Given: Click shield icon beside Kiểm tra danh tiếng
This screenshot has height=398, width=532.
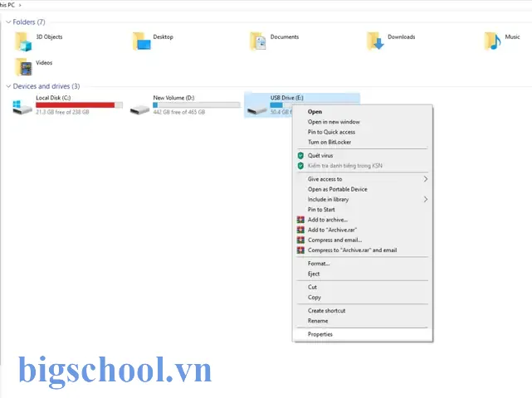Looking at the screenshot, I should 300,166.
